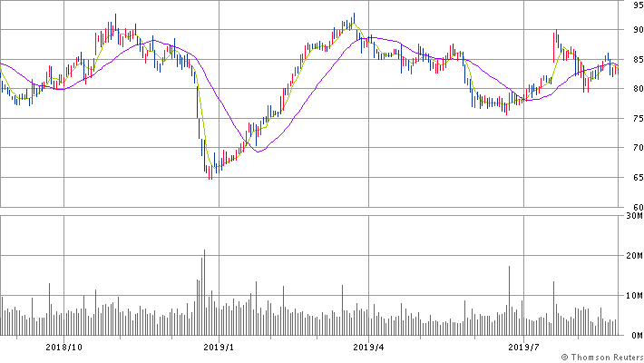Click the 10M volume axis label
This screenshot has height=363, width=644.
[x=635, y=296]
